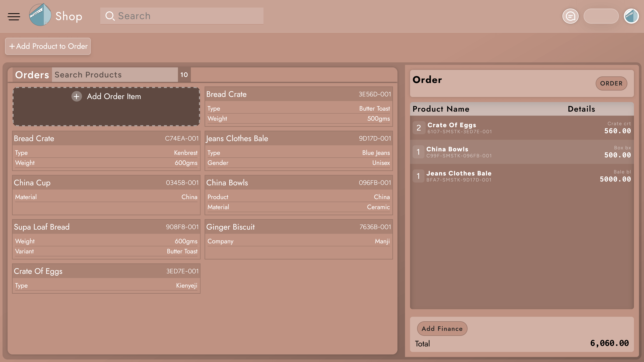644x362 pixels.
Task: Click the plus icon on Add Order Item
Action: 76,96
